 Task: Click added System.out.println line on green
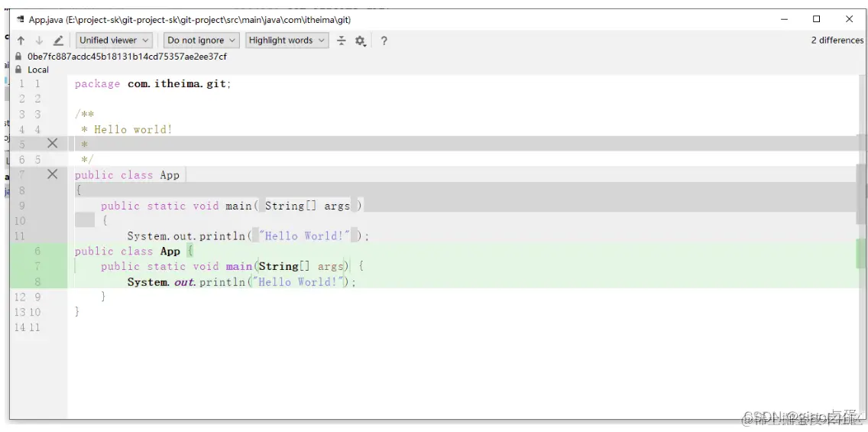click(242, 282)
